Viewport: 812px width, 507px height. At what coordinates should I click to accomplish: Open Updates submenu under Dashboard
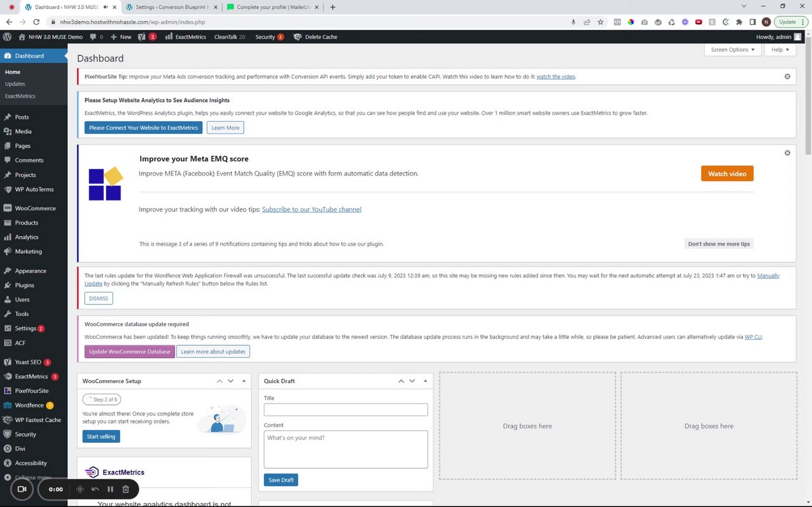point(15,84)
